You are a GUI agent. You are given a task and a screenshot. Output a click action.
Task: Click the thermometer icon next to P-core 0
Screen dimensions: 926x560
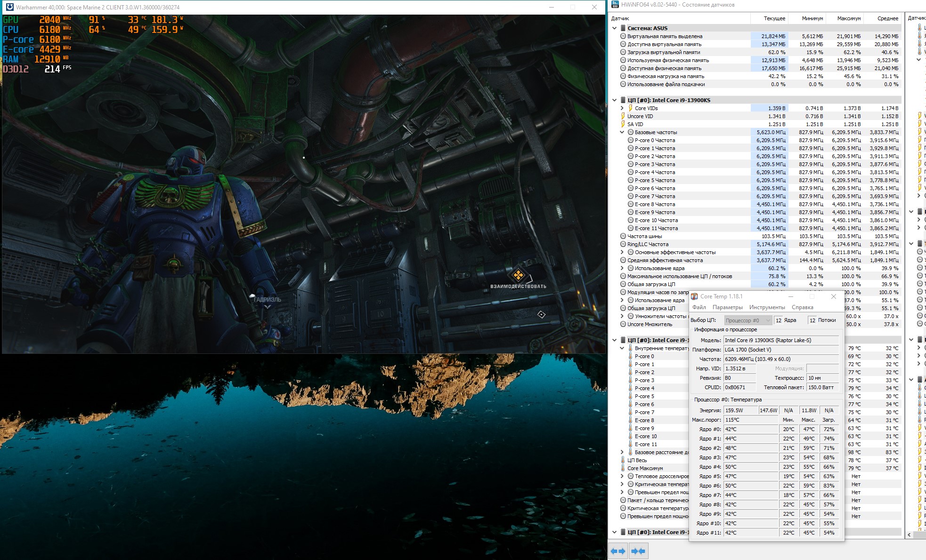pos(630,356)
